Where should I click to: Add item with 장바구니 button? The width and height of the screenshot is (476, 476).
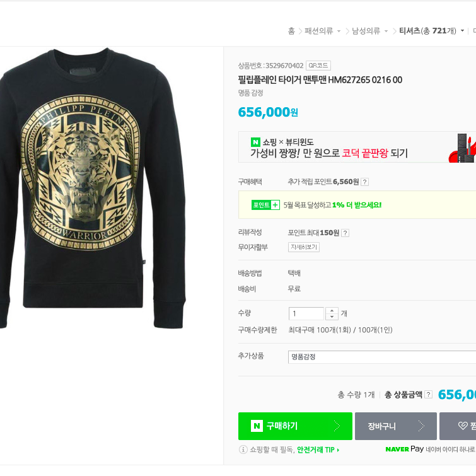point(396,426)
